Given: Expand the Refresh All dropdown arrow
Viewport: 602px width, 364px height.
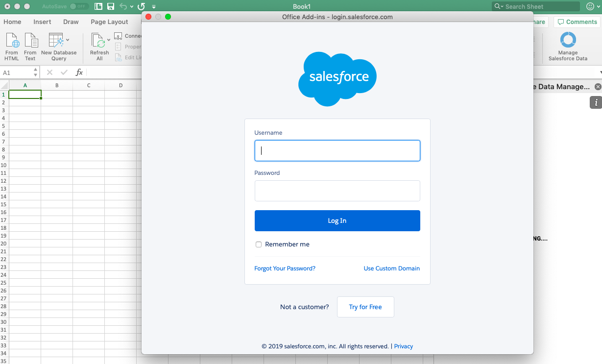Looking at the screenshot, I should pos(109,40).
